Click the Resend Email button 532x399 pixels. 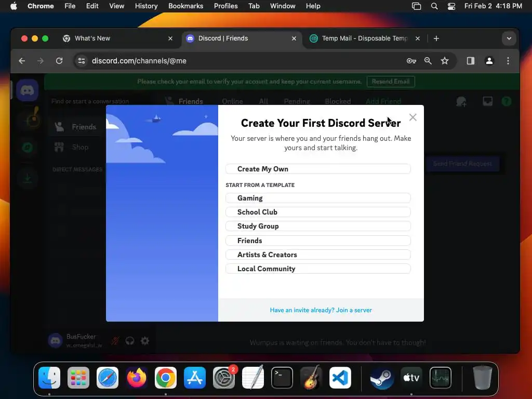click(x=391, y=82)
